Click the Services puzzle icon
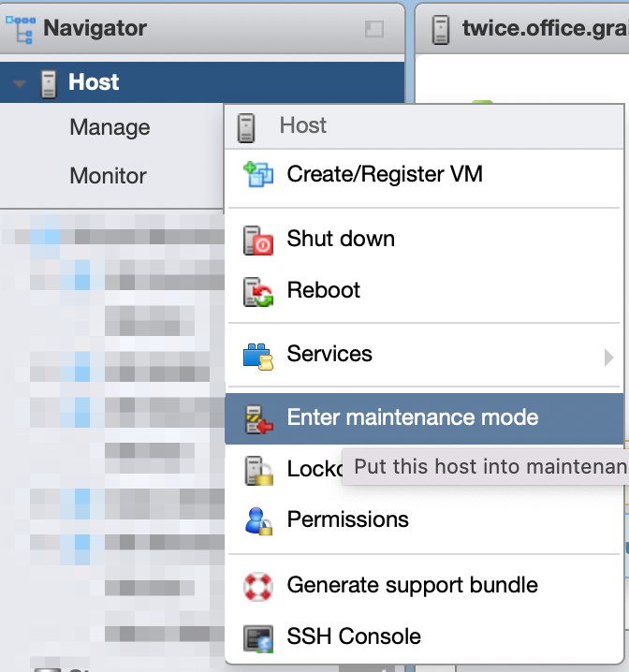 pos(258,357)
